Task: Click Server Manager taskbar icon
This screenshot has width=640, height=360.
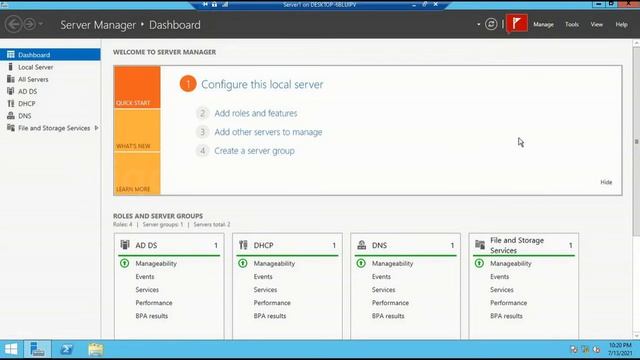Action: point(37,349)
